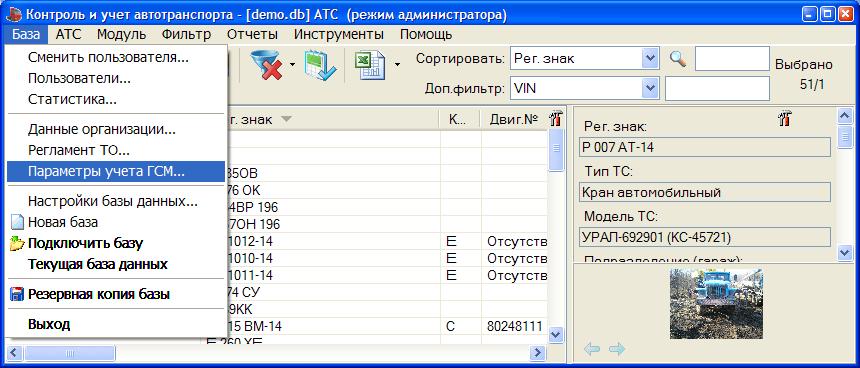The width and height of the screenshot is (860, 368).
Task: Click the search field beside the magnifier
Action: pyautogui.click(x=732, y=59)
